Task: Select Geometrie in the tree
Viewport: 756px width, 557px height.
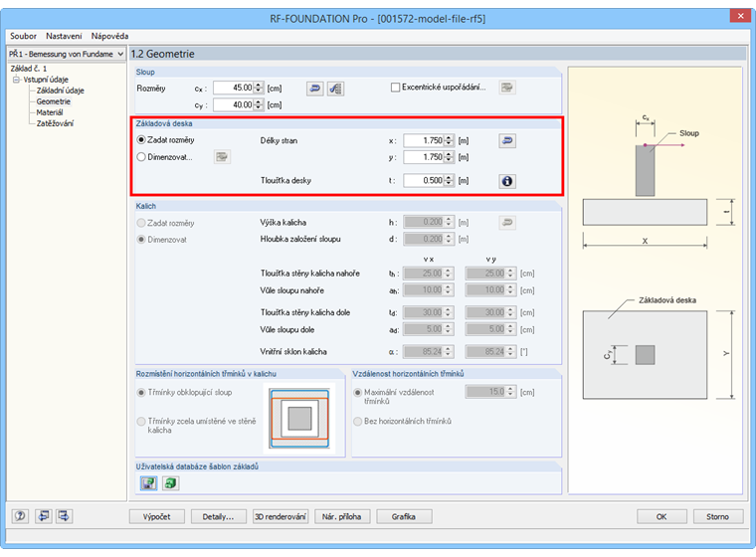Action: 54,101
